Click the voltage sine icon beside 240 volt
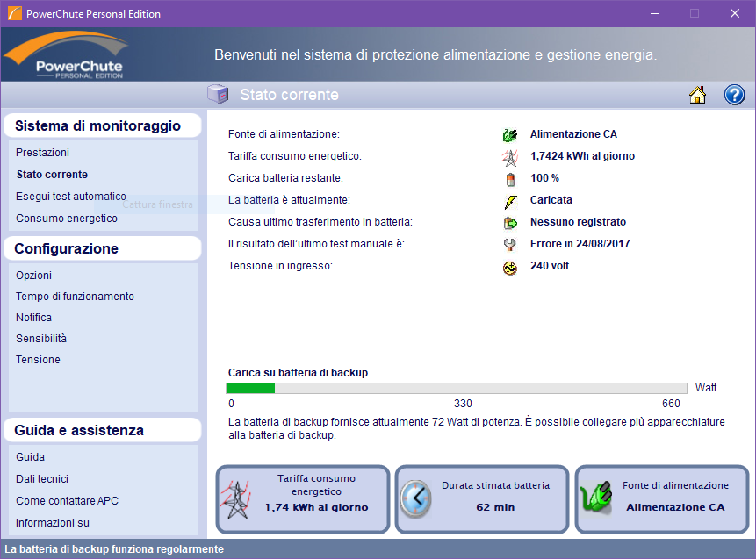Screen dimensions: 756x559 (509, 268)
